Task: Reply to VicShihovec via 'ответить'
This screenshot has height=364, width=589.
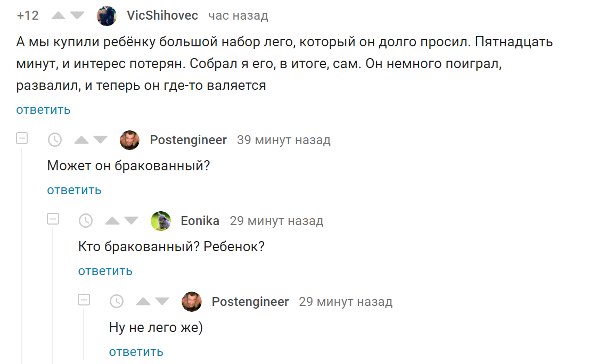Action: pos(43,110)
